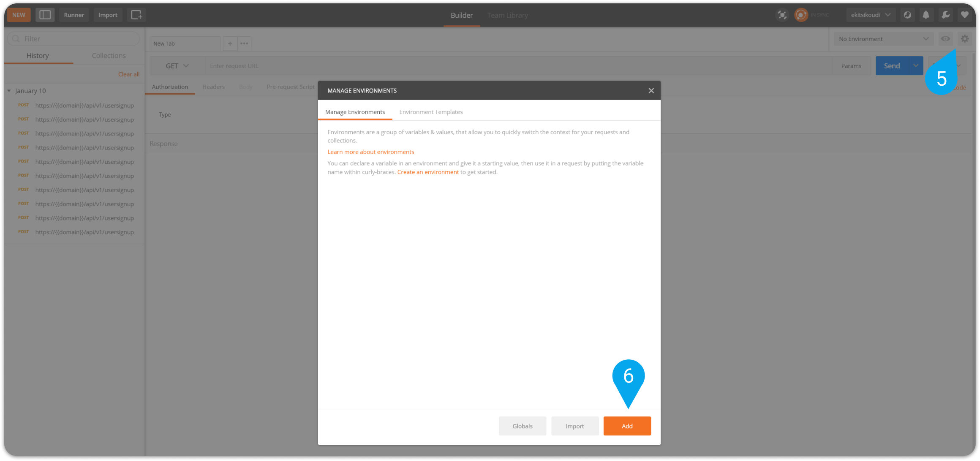Open new window icon in toolbar
The width and height of the screenshot is (980, 461).
(136, 15)
